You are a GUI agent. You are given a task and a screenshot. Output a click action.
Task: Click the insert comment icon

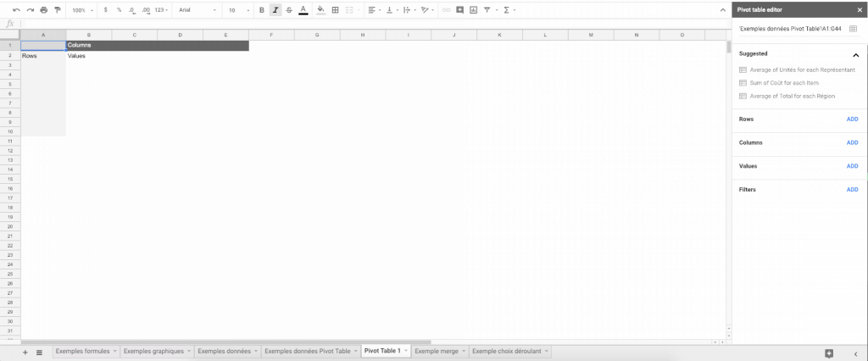point(459,10)
